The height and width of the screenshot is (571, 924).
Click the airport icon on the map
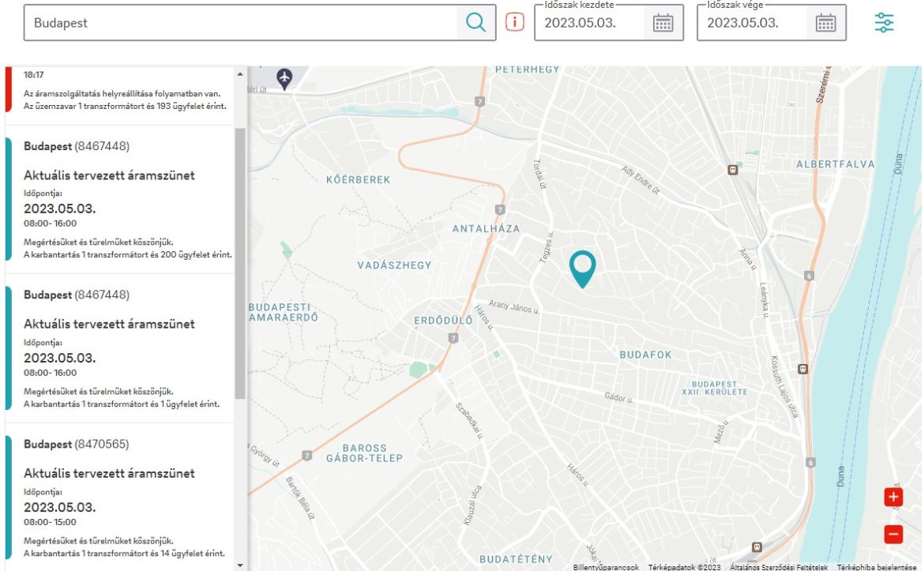coord(284,77)
